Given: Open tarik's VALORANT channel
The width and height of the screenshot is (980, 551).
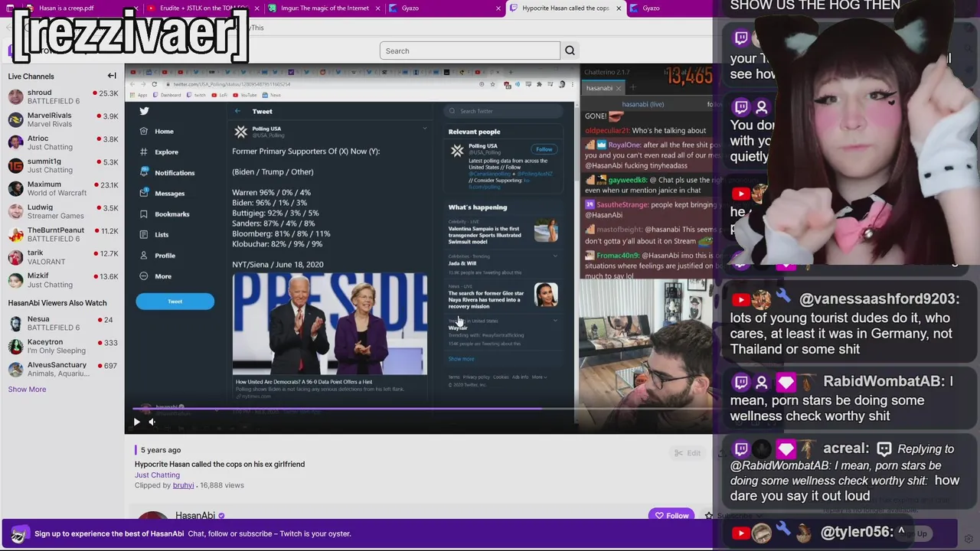Looking at the screenshot, I should click(x=63, y=257).
